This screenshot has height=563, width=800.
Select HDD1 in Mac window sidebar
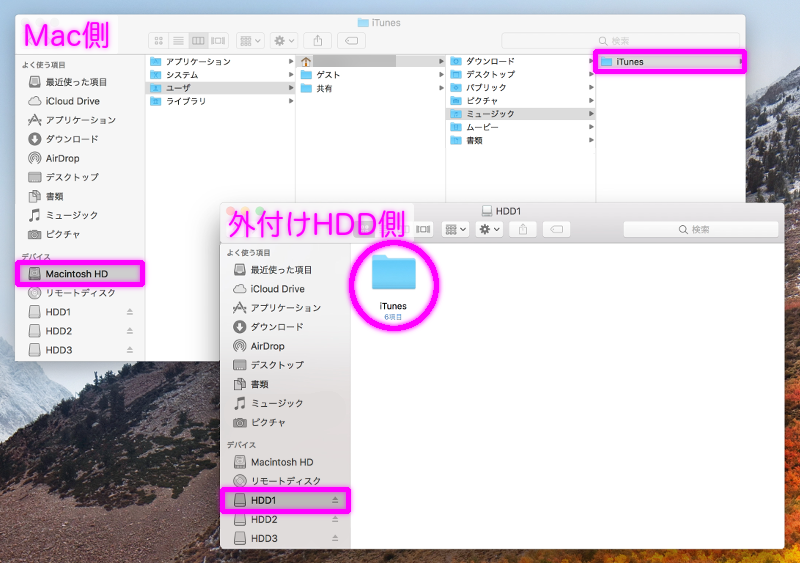click(50, 312)
